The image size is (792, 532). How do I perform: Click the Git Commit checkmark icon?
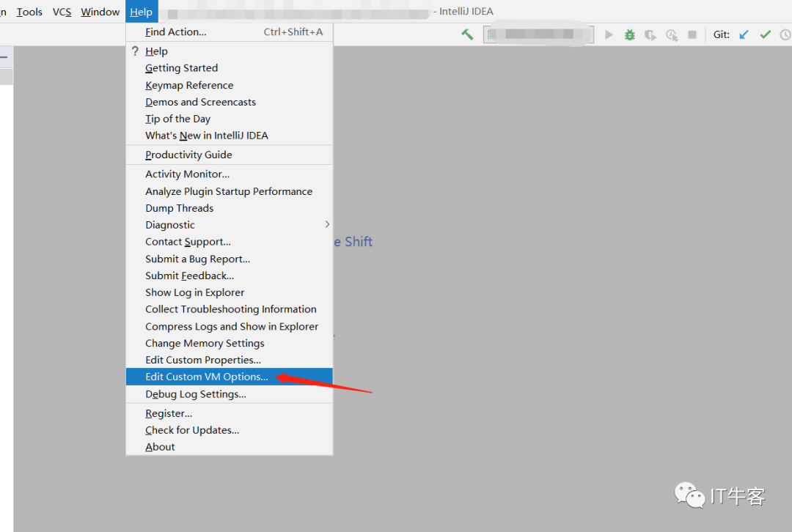click(x=765, y=34)
